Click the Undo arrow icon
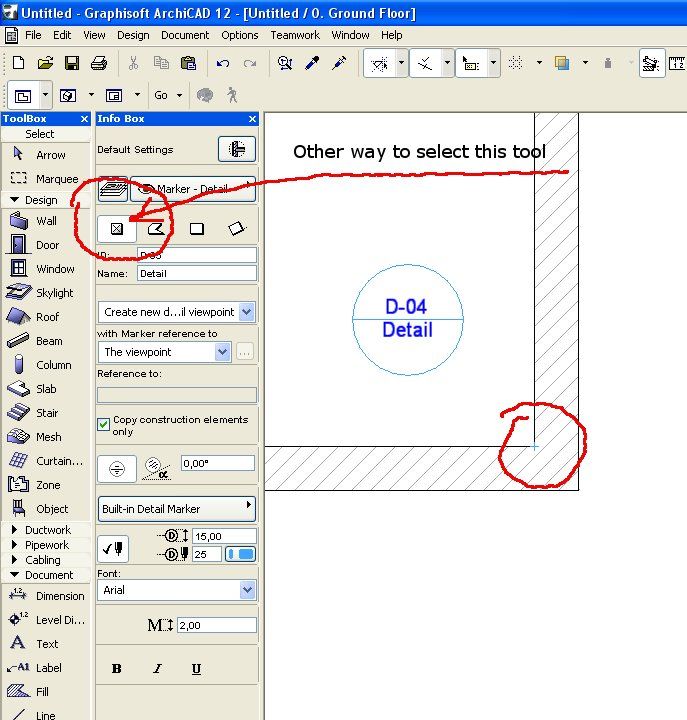The height and width of the screenshot is (720, 687). pos(223,63)
